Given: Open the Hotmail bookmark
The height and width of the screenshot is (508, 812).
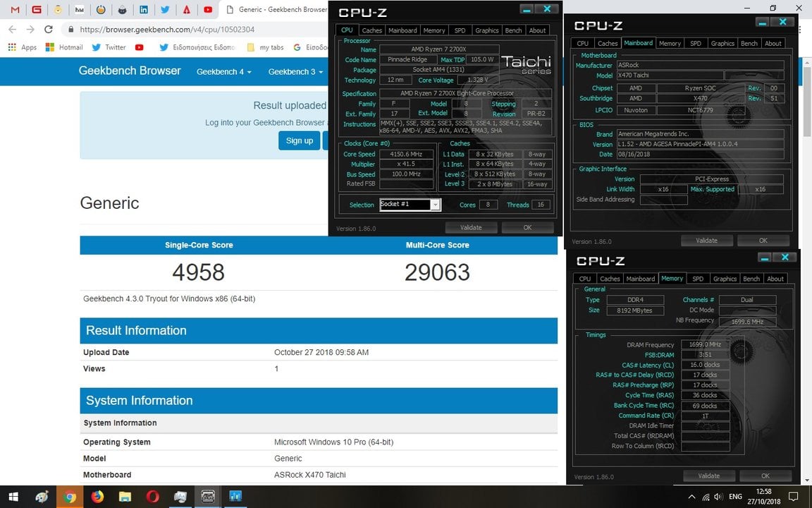Looking at the screenshot, I should coord(64,47).
